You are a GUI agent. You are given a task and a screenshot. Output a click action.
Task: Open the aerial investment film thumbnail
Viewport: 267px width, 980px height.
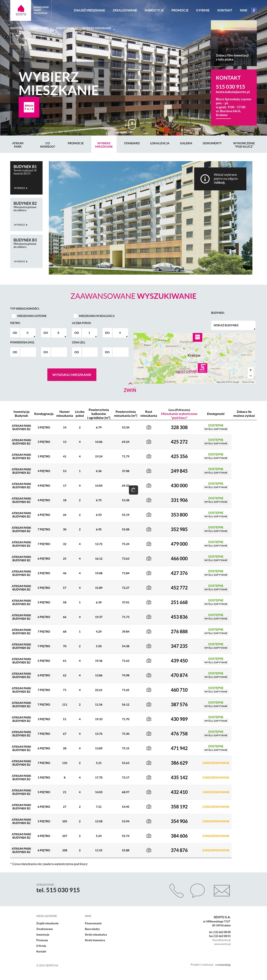point(234,43)
